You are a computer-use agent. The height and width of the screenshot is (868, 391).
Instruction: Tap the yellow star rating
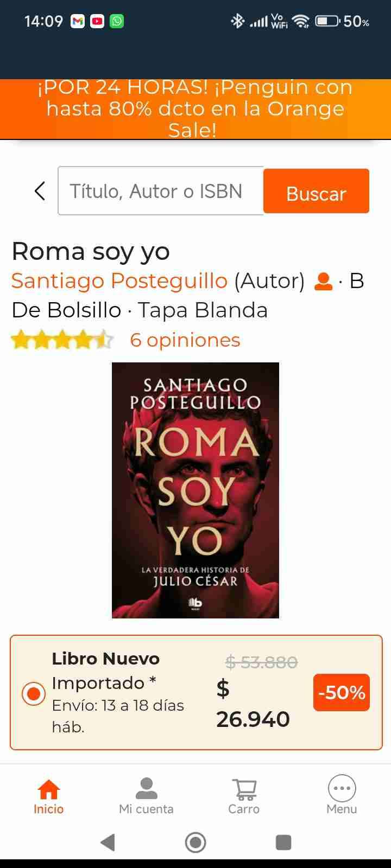[62, 340]
